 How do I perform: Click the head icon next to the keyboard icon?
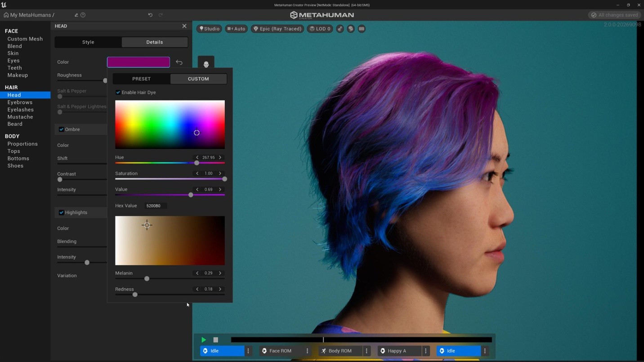point(351,29)
